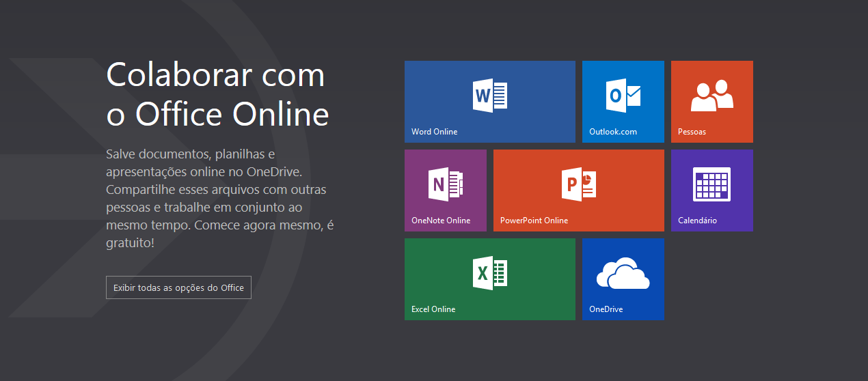This screenshot has width=868, height=381.
Task: Select the 'OneNote Online' tile label
Action: pos(441,221)
